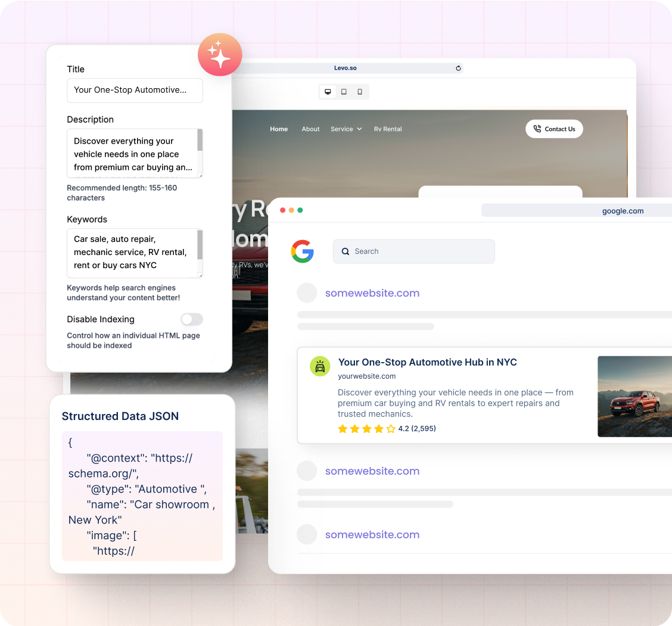Click the Description field scrollbar

coord(200,141)
